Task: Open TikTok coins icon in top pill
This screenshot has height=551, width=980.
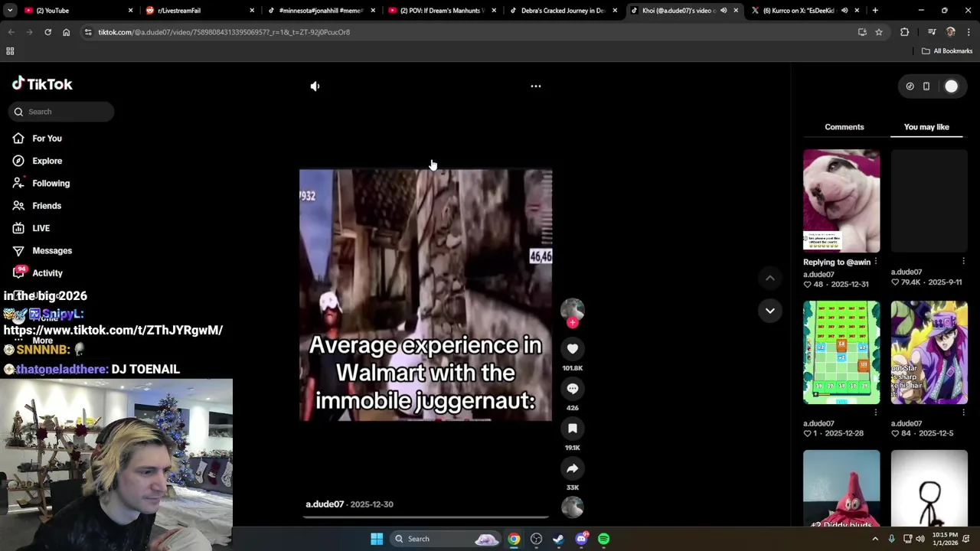Action: [910, 86]
